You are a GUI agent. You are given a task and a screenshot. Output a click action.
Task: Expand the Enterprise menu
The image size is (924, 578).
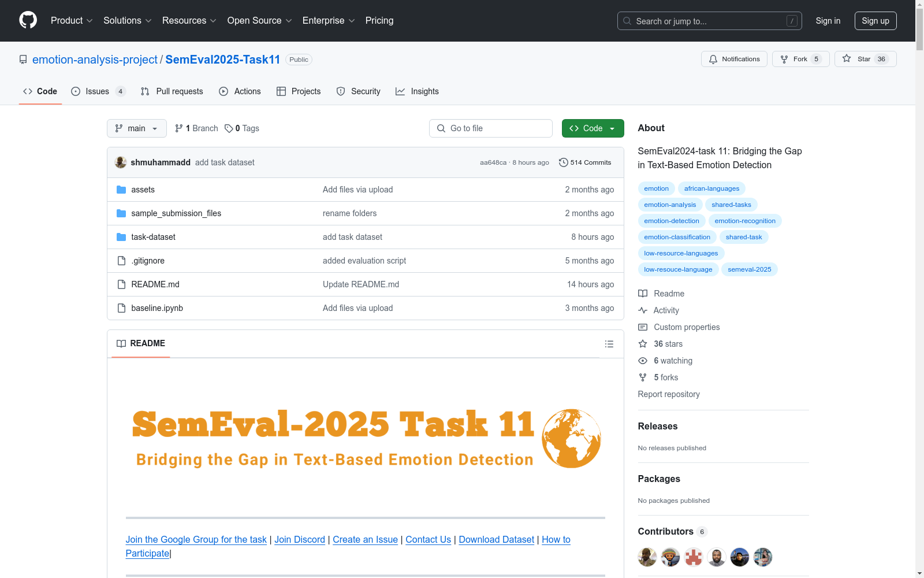pos(329,21)
